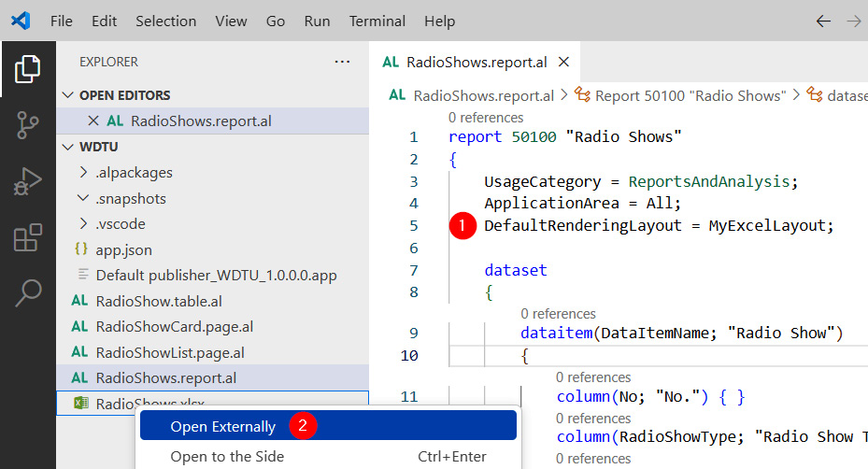
Task: Open app.json from the explorer
Action: click(123, 249)
